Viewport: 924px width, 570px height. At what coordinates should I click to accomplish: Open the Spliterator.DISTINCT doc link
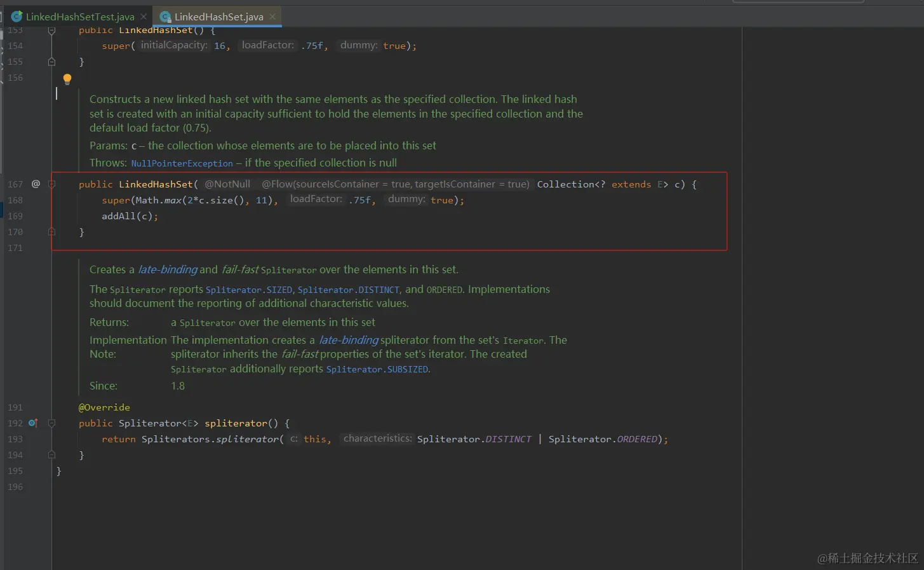pos(349,290)
